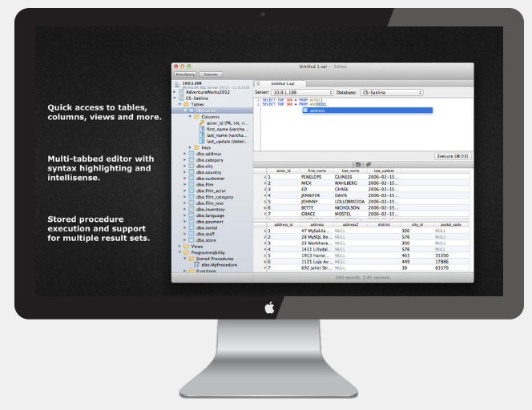Click the Programmability folder icon
The image size is (532, 410).
click(x=186, y=252)
